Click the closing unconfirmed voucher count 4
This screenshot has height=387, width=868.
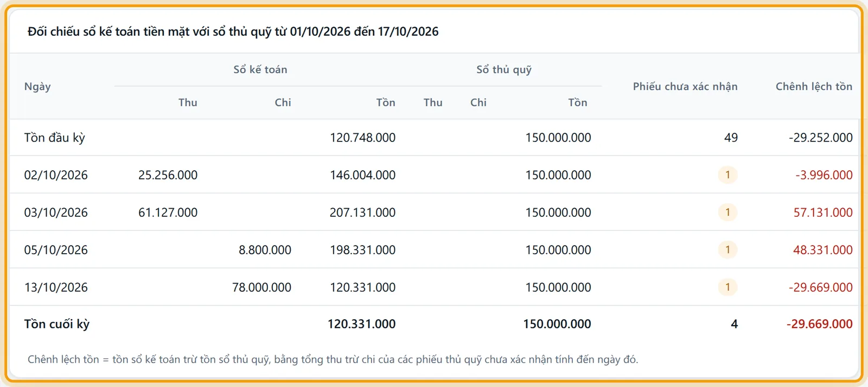[735, 324]
